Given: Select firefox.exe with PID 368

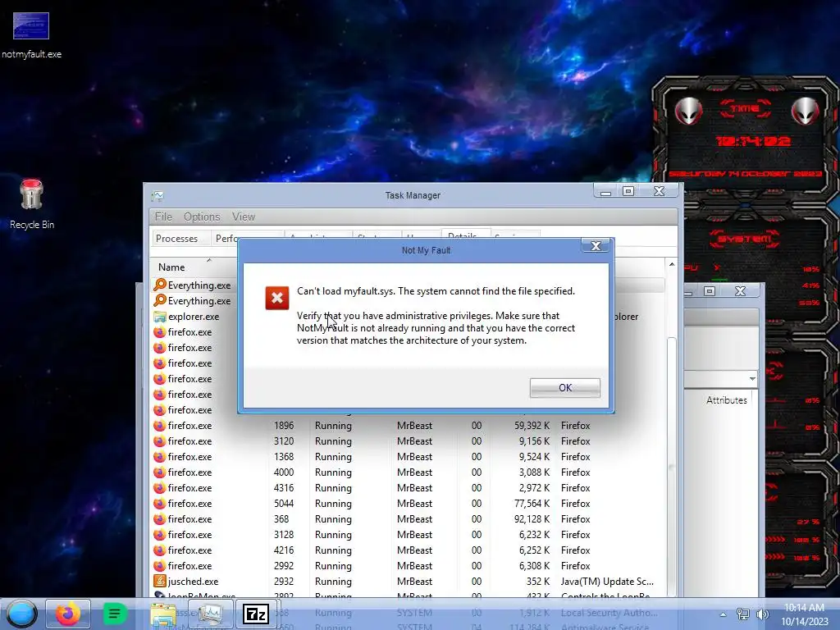Looking at the screenshot, I should tap(407, 518).
